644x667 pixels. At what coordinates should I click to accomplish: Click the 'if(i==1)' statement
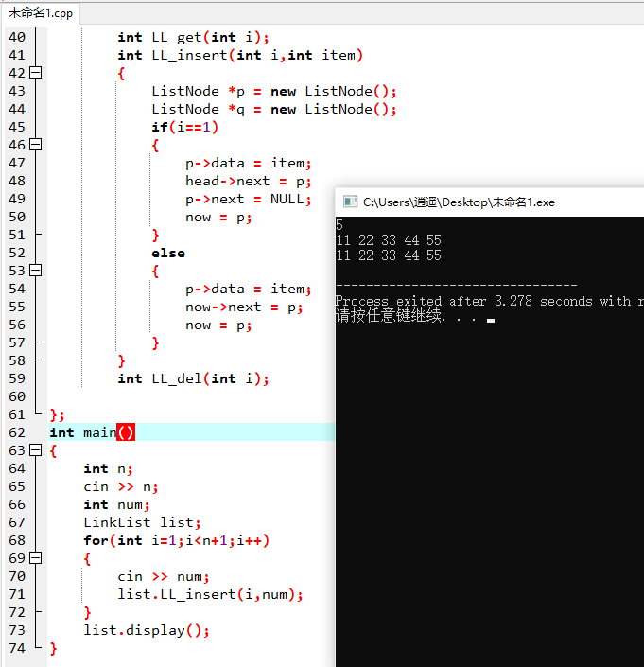[185, 127]
